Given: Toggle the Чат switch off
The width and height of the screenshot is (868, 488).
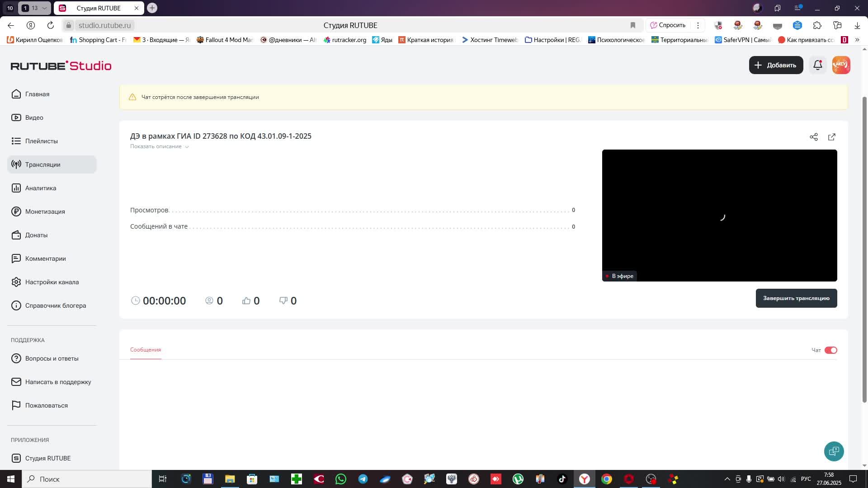Looking at the screenshot, I should click(830, 350).
